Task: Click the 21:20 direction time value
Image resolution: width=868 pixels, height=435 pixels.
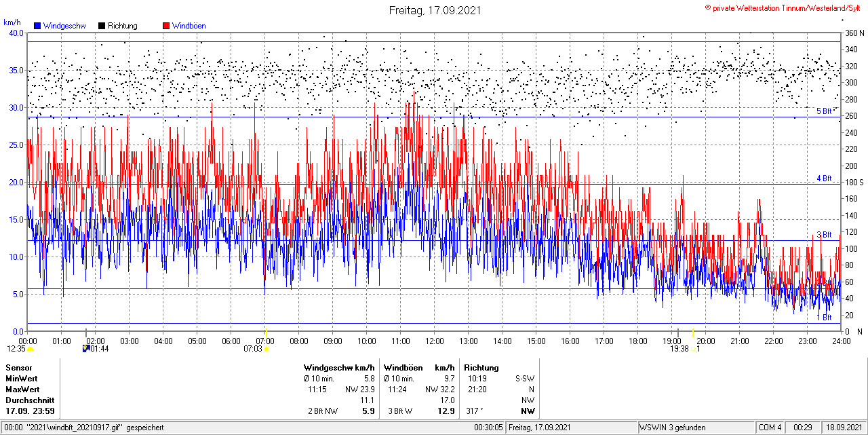Action: pyautogui.click(x=477, y=390)
